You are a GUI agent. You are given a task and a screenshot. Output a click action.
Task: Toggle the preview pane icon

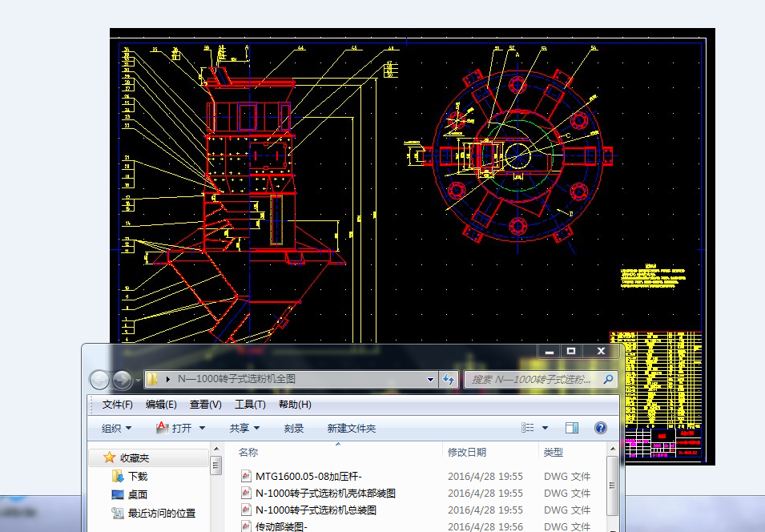[572, 428]
